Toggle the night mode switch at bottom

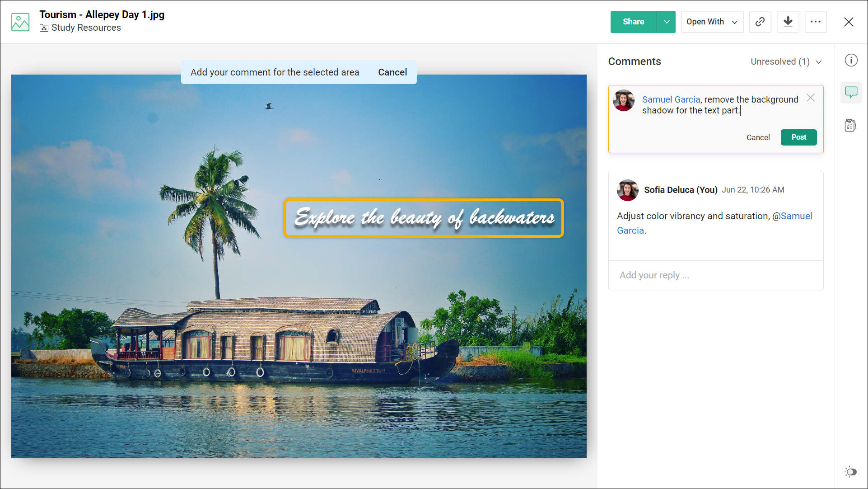coord(851,472)
